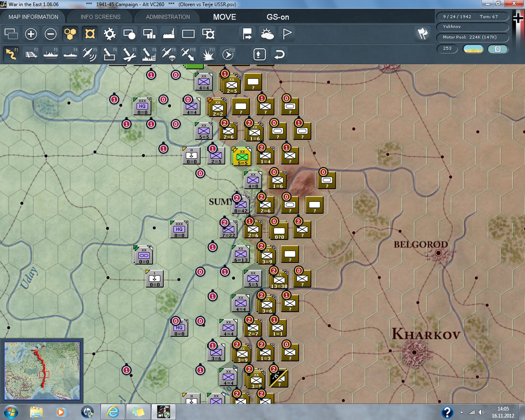Select F8 bomb city mode icon
This screenshot has height=420, width=525.
click(x=149, y=54)
